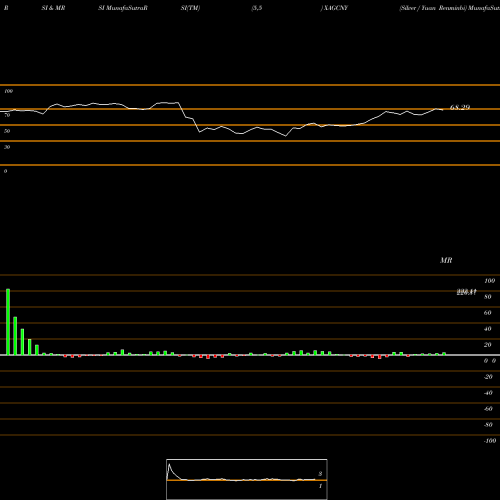Click the MR axis label -40
This screenshot has height=500, width=500.
tap(488, 393)
